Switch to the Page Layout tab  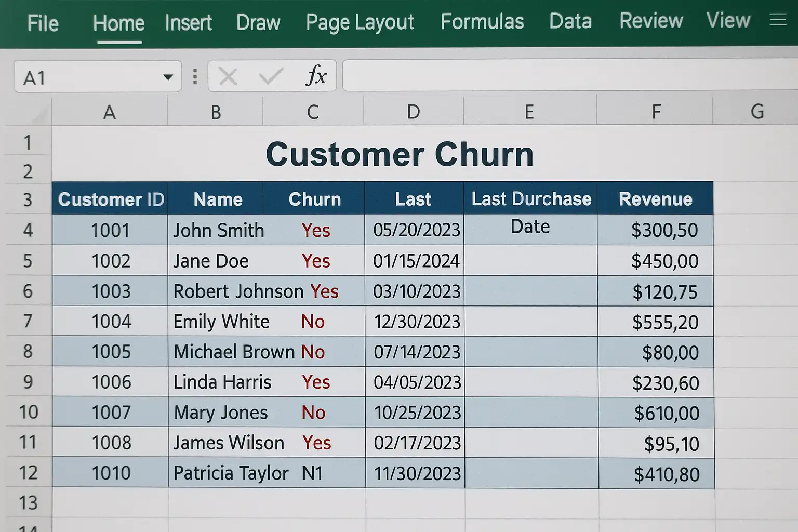360,22
